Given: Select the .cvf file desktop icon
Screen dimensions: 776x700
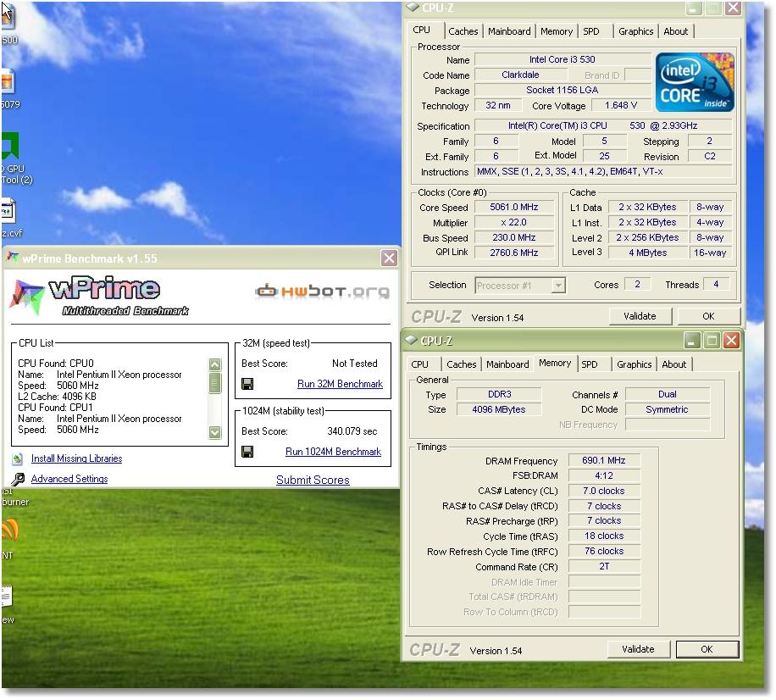Looking at the screenshot, I should pyautogui.click(x=10, y=218).
